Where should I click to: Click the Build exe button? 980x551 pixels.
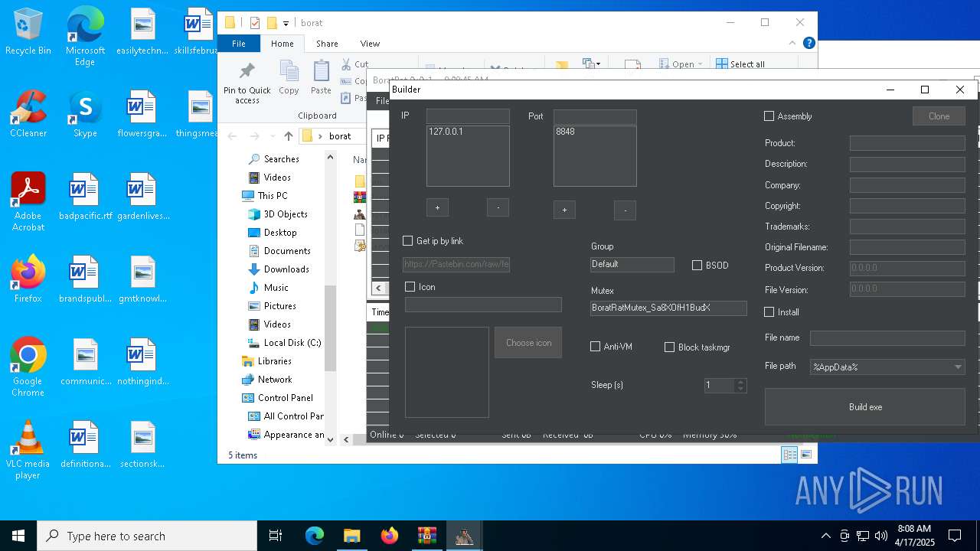[x=865, y=407]
